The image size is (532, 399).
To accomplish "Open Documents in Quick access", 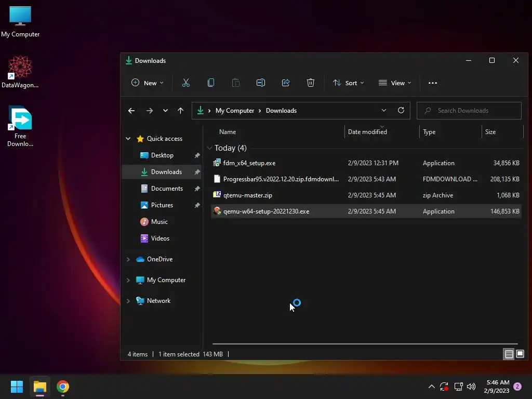I will pos(162,188).
